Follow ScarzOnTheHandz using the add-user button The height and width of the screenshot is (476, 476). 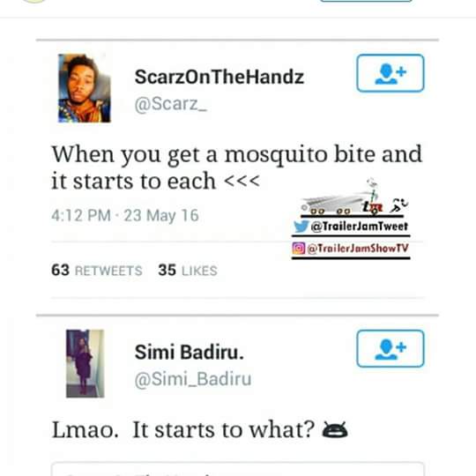coord(390,73)
